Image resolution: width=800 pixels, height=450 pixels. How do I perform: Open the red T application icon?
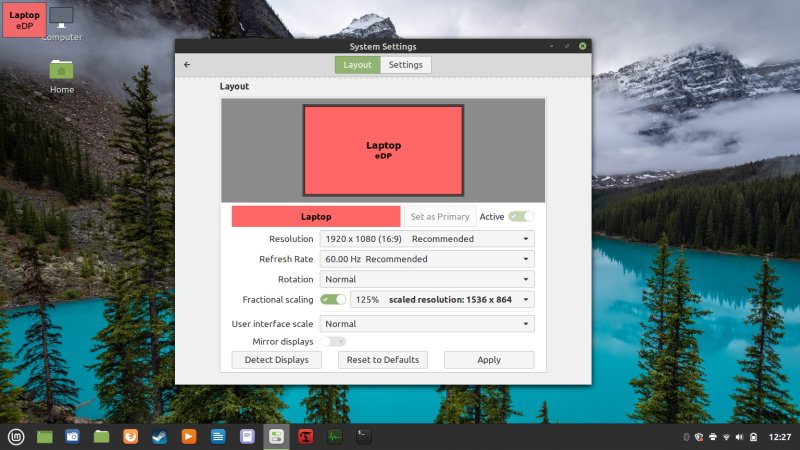point(305,437)
